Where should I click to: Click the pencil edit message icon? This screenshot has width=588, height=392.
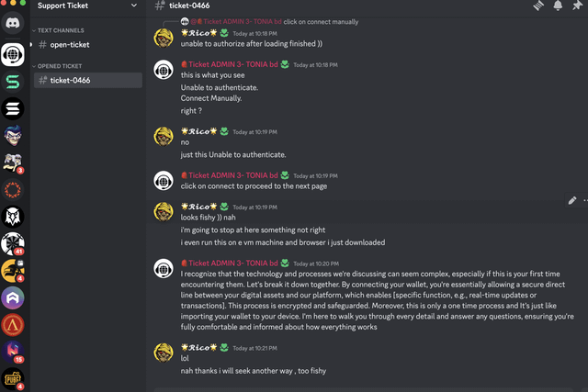point(572,199)
